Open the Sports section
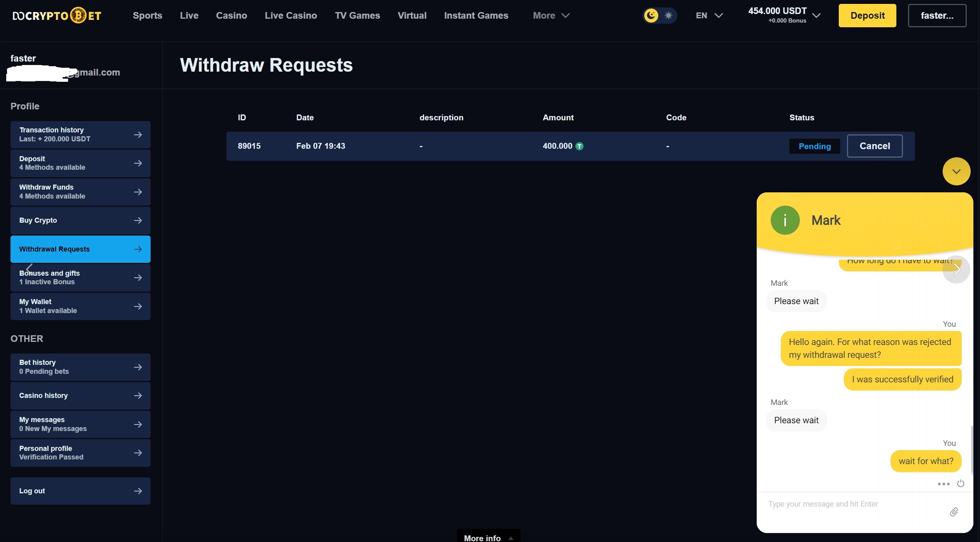This screenshot has width=980, height=542. click(x=147, y=16)
